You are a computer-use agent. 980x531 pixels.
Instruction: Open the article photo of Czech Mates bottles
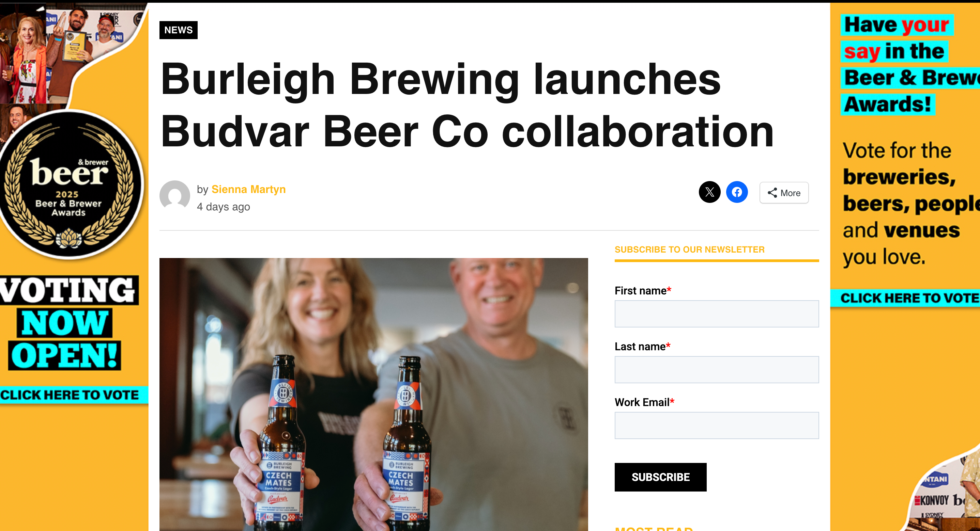[x=373, y=394]
